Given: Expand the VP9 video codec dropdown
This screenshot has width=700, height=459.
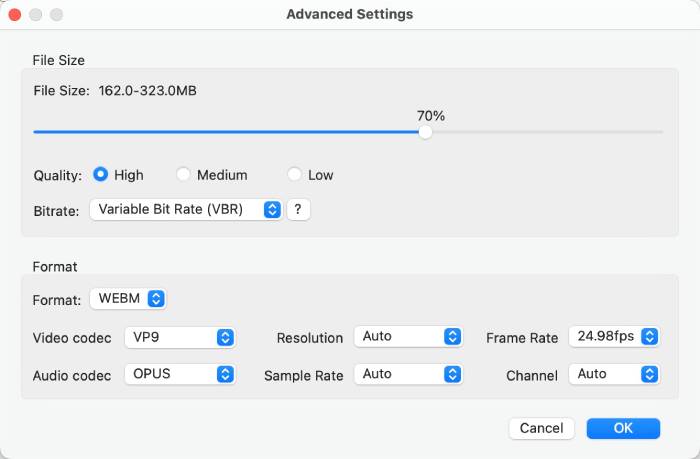Looking at the screenshot, I should click(180, 337).
